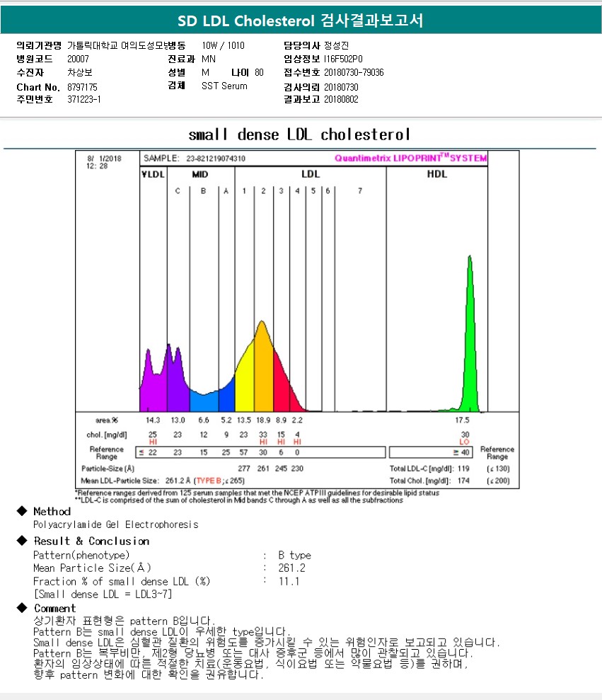602x700 pixels.
Task: Click red 'LO' flag under HDL cholesterol
Action: tap(465, 442)
